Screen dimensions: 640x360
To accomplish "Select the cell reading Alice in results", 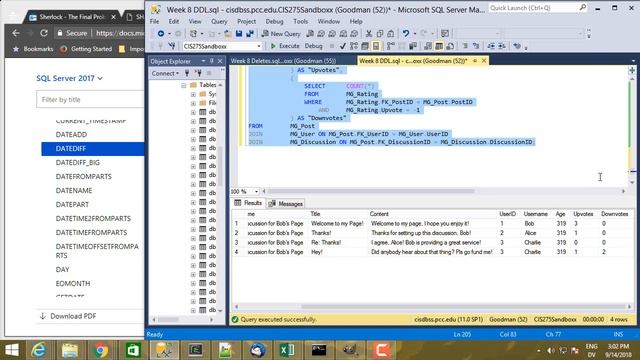I will click(x=530, y=233).
